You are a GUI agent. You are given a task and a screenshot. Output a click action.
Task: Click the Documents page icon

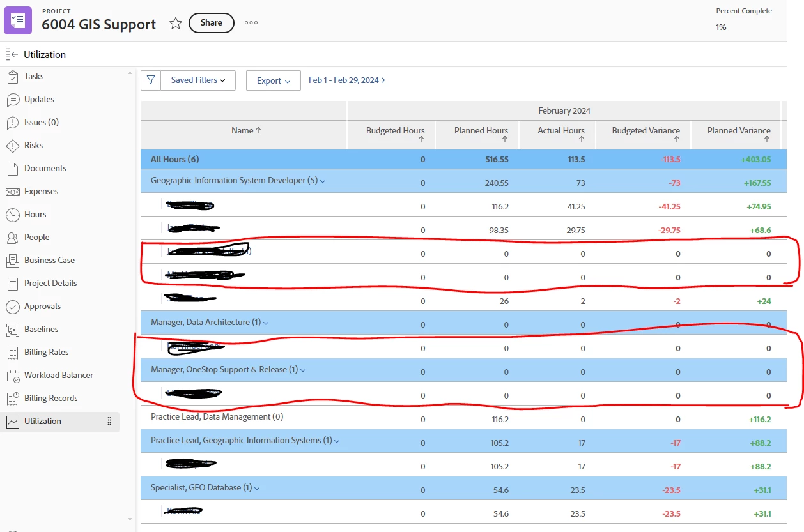[x=12, y=169]
